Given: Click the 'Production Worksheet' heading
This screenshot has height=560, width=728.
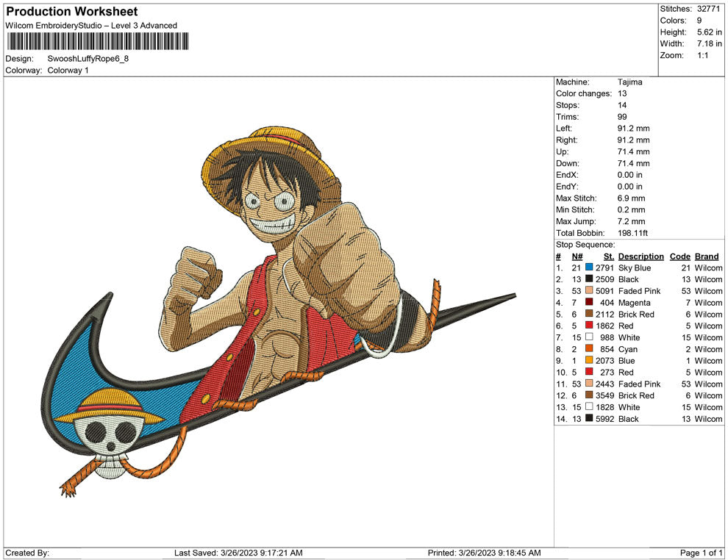Looking at the screenshot, I should [x=72, y=12].
